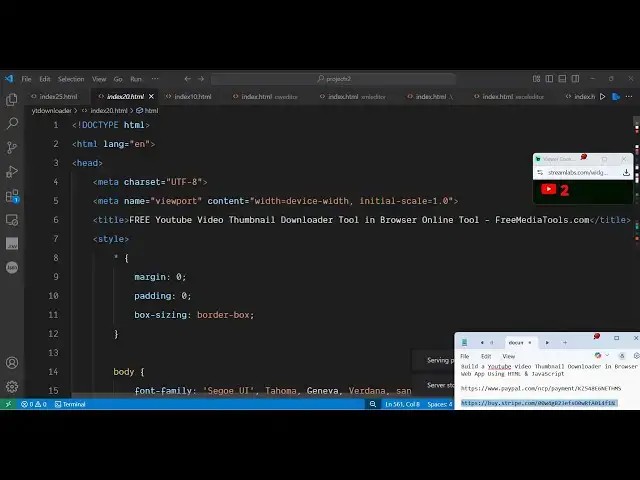Screen dimensions: 640x480
Task: Open the Selection menu
Action: [x=71, y=79]
